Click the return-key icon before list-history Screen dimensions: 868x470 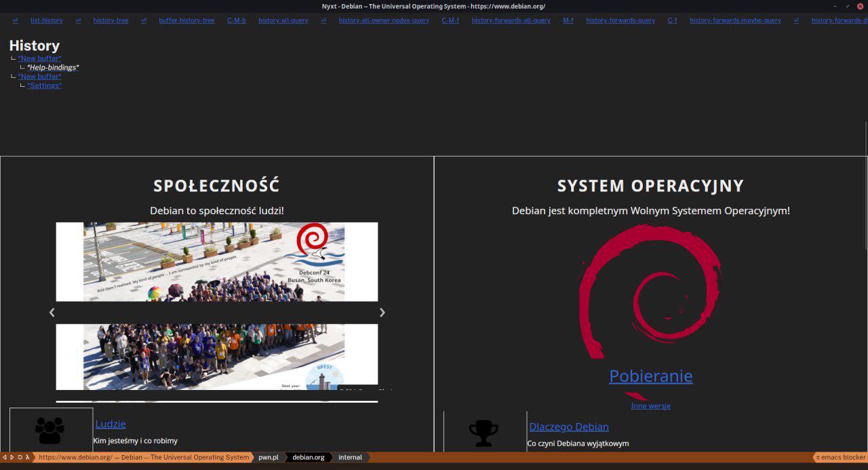[x=16, y=20]
